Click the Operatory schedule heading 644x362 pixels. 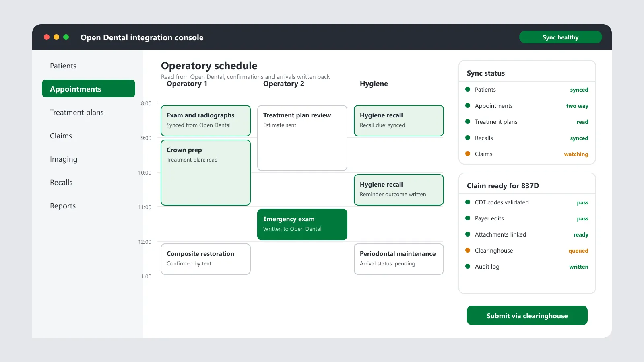tap(209, 66)
